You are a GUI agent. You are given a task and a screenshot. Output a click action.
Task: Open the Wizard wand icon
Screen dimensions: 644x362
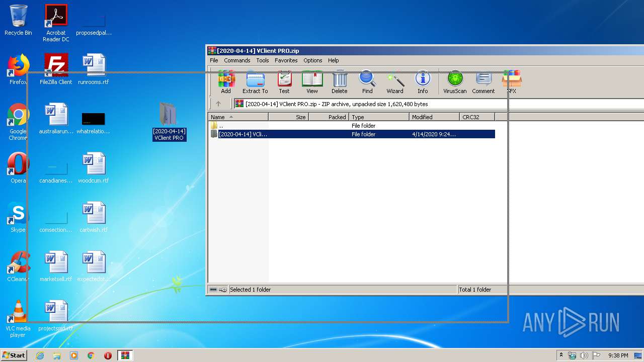(395, 82)
